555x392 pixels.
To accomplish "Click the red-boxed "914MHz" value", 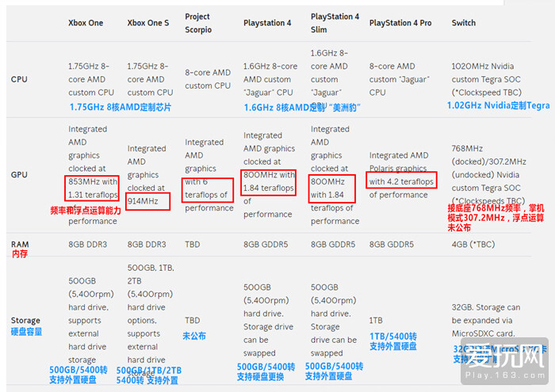I will point(148,202).
